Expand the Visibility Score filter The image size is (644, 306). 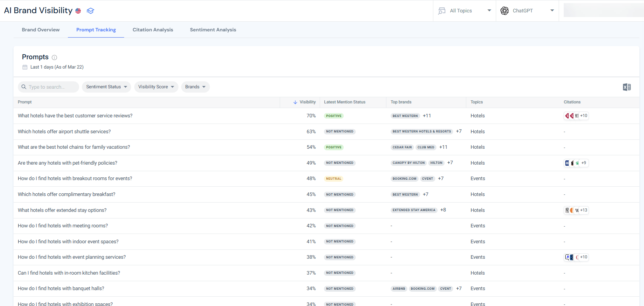[x=156, y=87]
